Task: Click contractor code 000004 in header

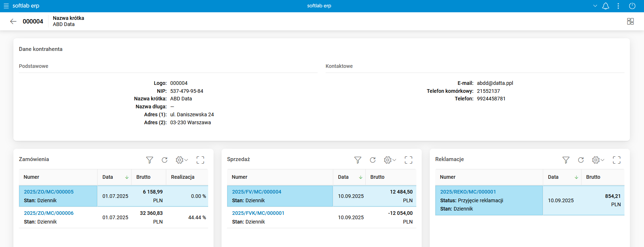Action: (33, 21)
